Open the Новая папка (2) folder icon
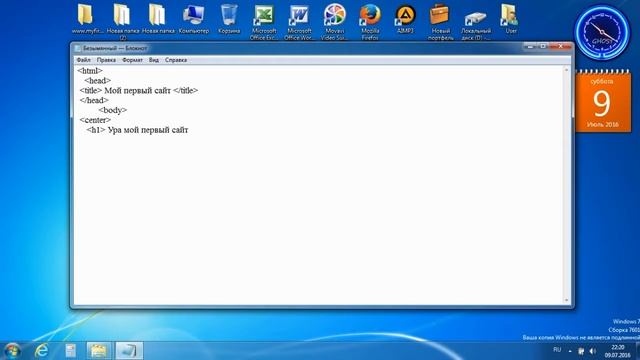640x360 pixels. (x=122, y=21)
